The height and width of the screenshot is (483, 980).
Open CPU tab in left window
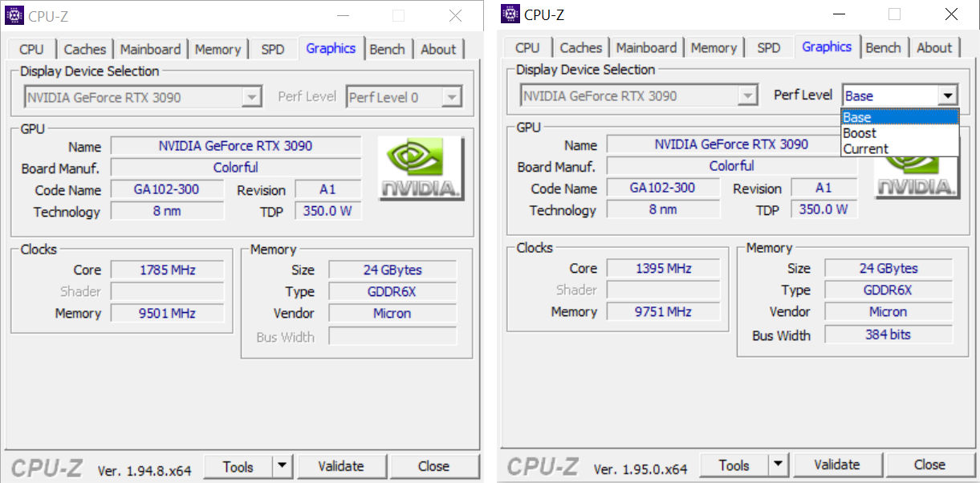(x=31, y=49)
